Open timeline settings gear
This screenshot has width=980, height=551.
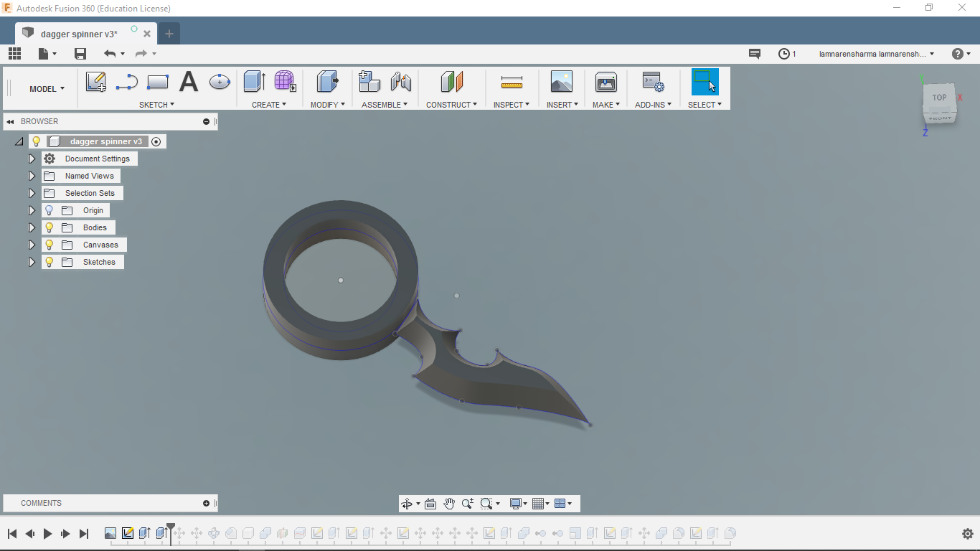[x=967, y=534]
